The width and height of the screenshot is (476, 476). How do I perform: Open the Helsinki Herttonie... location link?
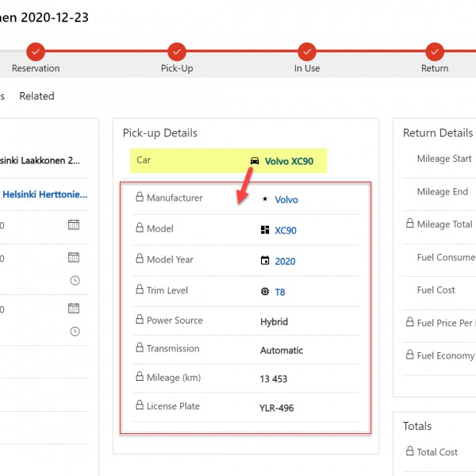(x=45, y=194)
